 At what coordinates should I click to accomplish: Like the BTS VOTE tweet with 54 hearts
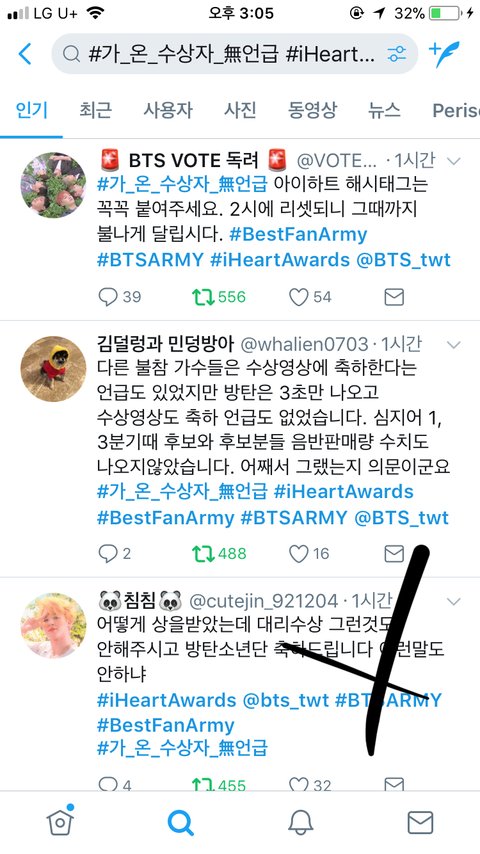click(299, 297)
